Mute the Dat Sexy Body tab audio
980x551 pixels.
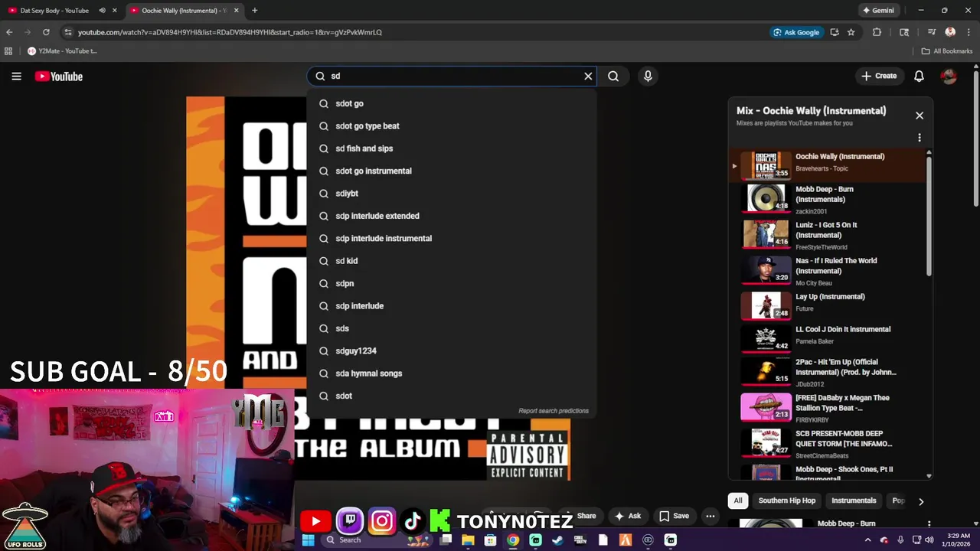pyautogui.click(x=102, y=11)
